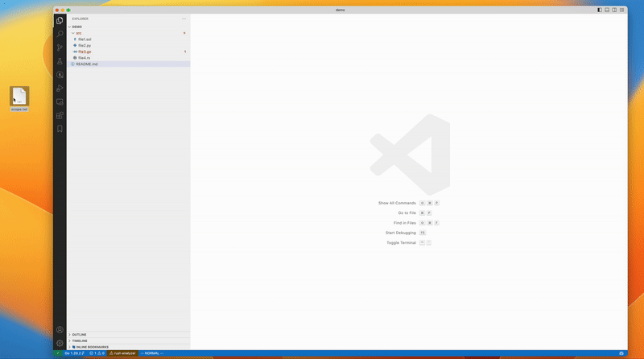
Task: Open the Run and Debug view
Action: (x=60, y=89)
